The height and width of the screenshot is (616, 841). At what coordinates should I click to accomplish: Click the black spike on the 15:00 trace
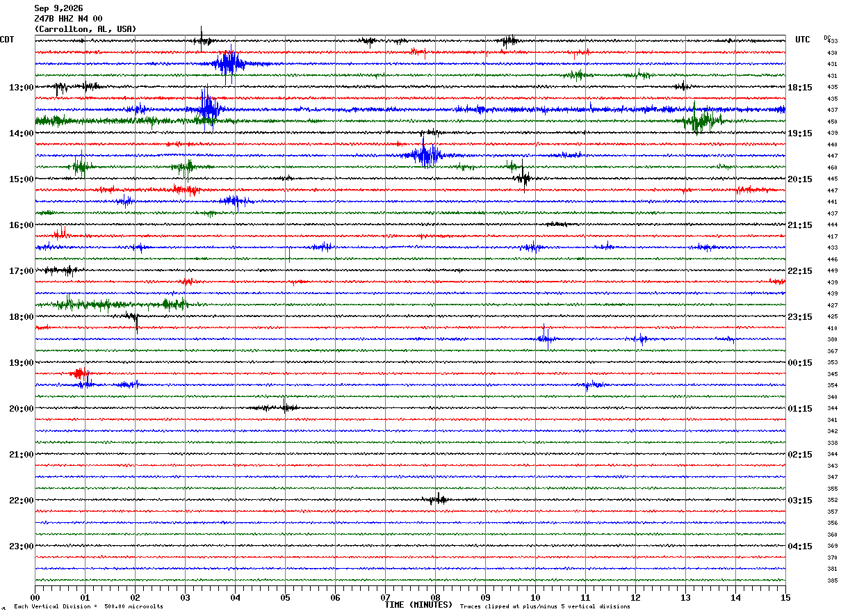click(x=523, y=177)
